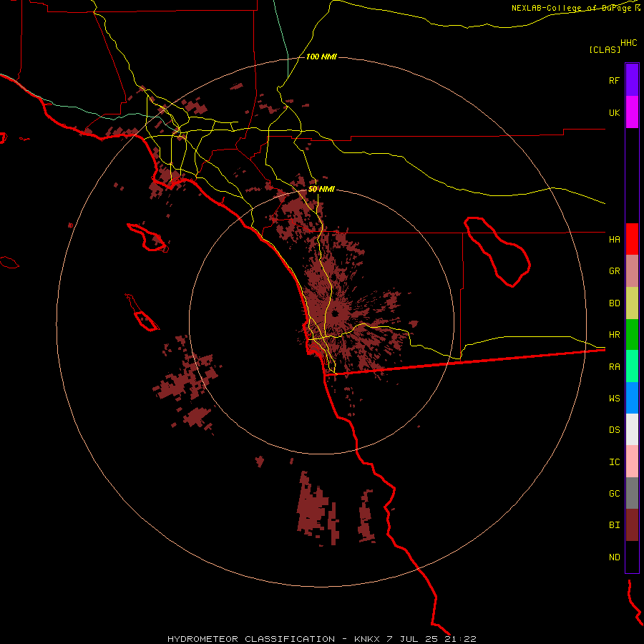Viewport: 644px width, 644px height.
Task: Click the GR legend label
Action: point(614,271)
